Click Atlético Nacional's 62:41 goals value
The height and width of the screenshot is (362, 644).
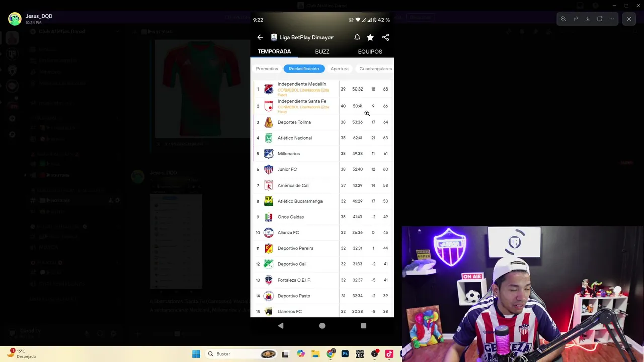(357, 138)
